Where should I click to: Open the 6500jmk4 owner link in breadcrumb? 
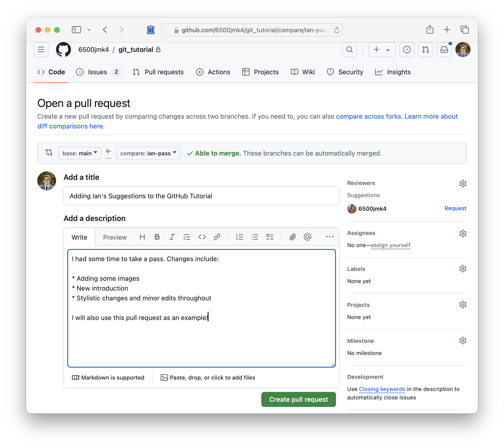coord(94,50)
